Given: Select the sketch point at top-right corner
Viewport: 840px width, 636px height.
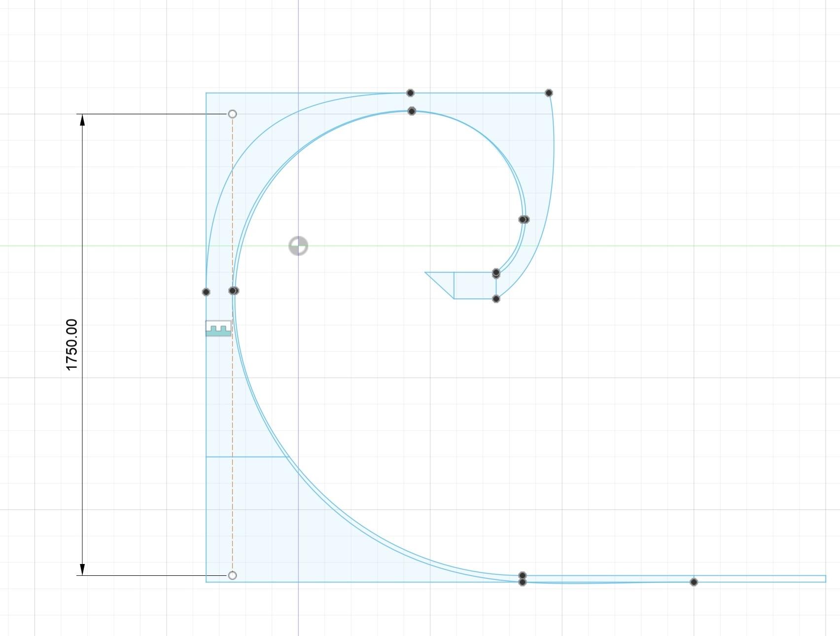Looking at the screenshot, I should click(549, 93).
